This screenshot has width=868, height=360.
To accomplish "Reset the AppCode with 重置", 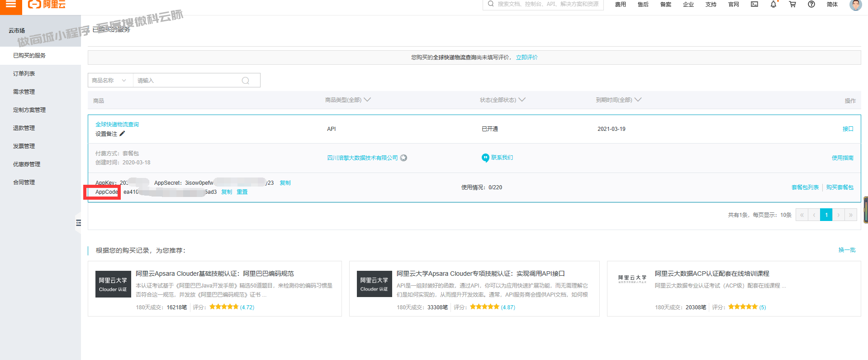I will (x=242, y=192).
